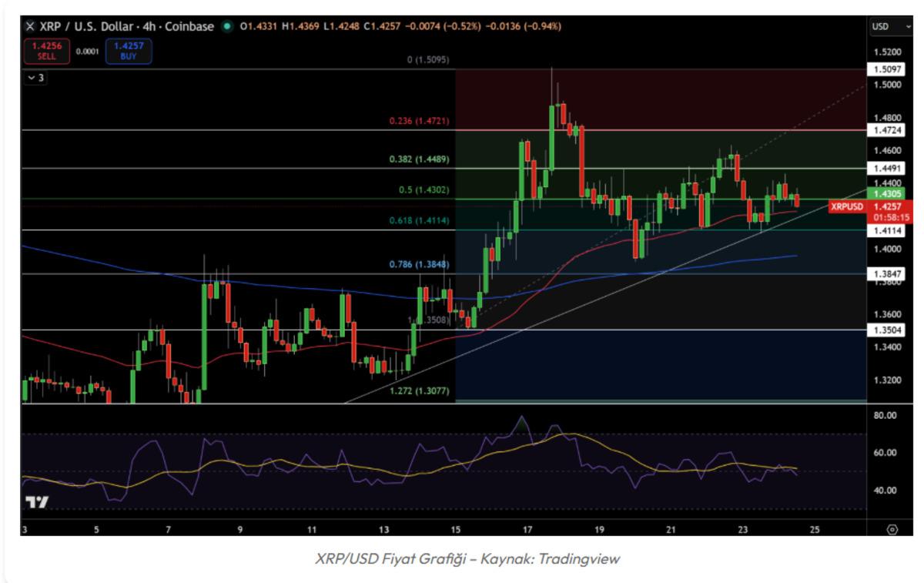Click the red XRPUSD price tag
924x583 pixels.
[846, 206]
